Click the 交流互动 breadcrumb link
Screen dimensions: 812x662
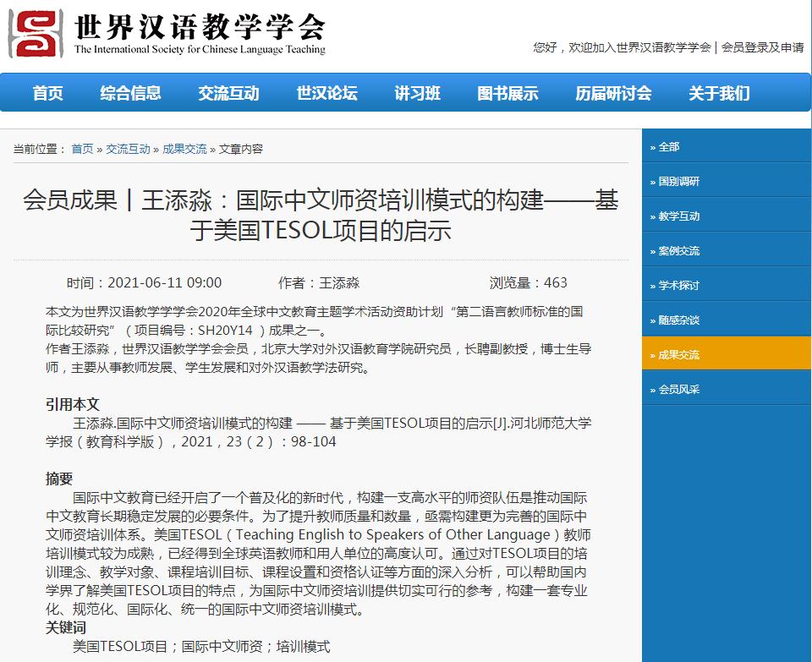(x=128, y=149)
